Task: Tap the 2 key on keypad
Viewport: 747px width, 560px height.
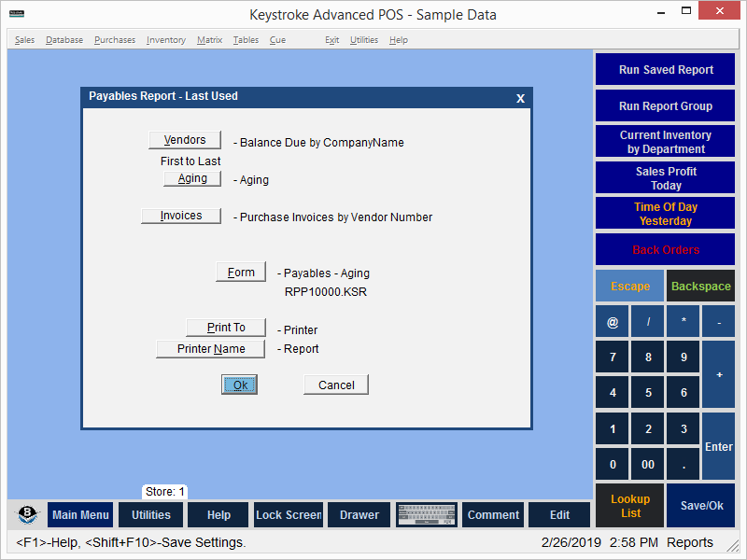Action: click(x=648, y=428)
